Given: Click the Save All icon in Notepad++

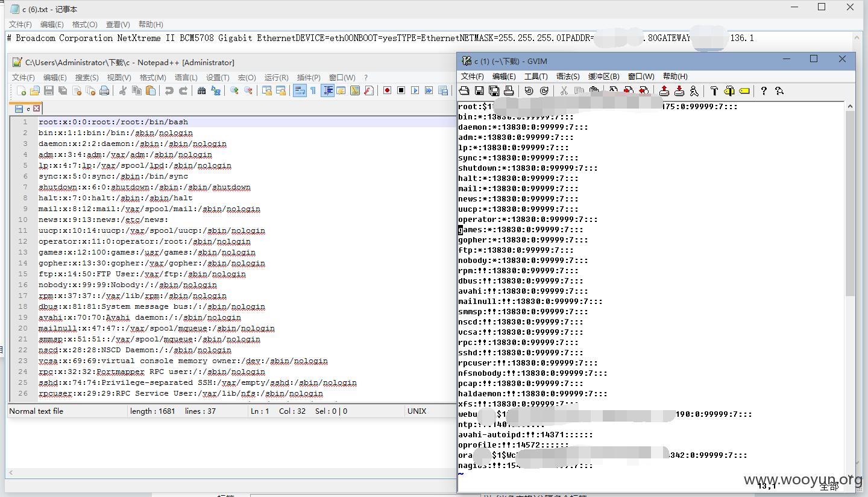Looking at the screenshot, I should point(62,90).
